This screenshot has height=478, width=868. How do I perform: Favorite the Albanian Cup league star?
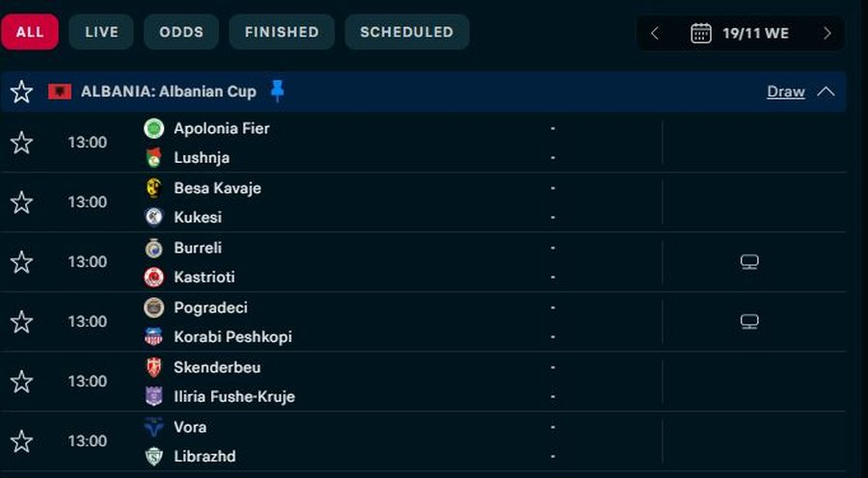pyautogui.click(x=21, y=92)
